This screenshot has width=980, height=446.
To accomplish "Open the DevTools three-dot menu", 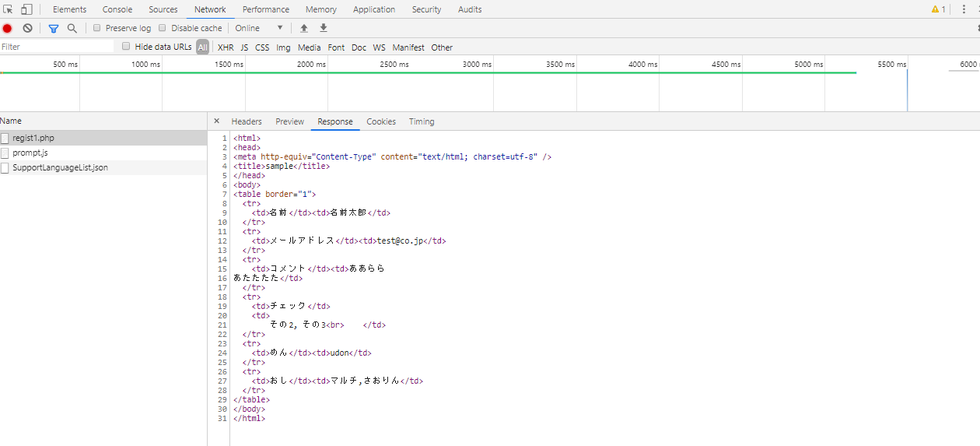I will tap(964, 9).
